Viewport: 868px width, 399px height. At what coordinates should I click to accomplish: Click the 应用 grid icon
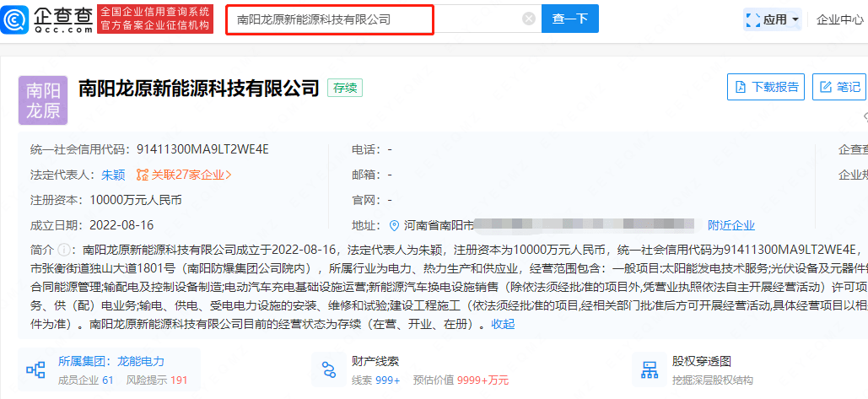(x=752, y=20)
